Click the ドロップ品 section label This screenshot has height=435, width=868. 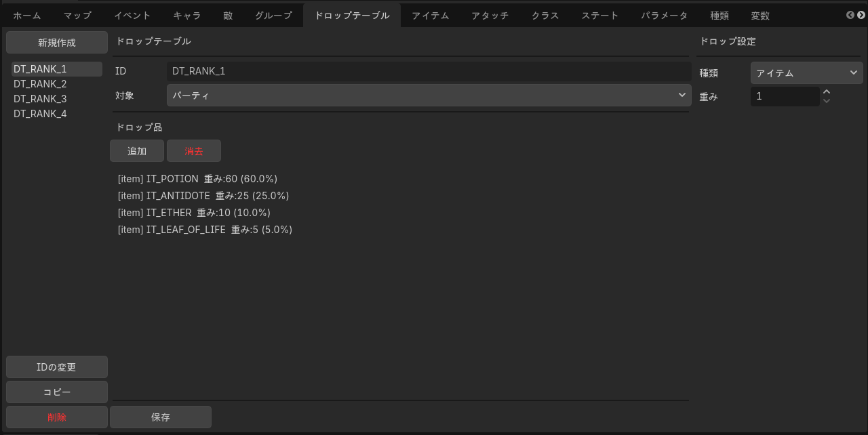point(139,127)
